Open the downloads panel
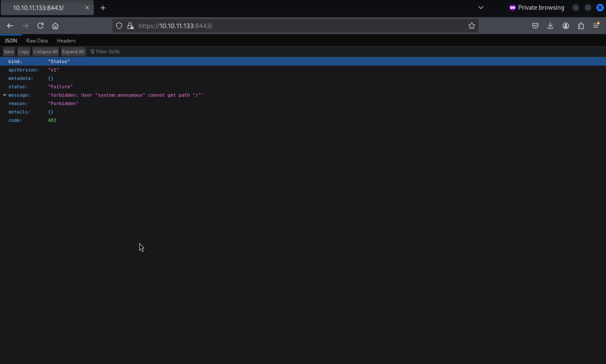This screenshot has height=364, width=606. pyautogui.click(x=550, y=26)
